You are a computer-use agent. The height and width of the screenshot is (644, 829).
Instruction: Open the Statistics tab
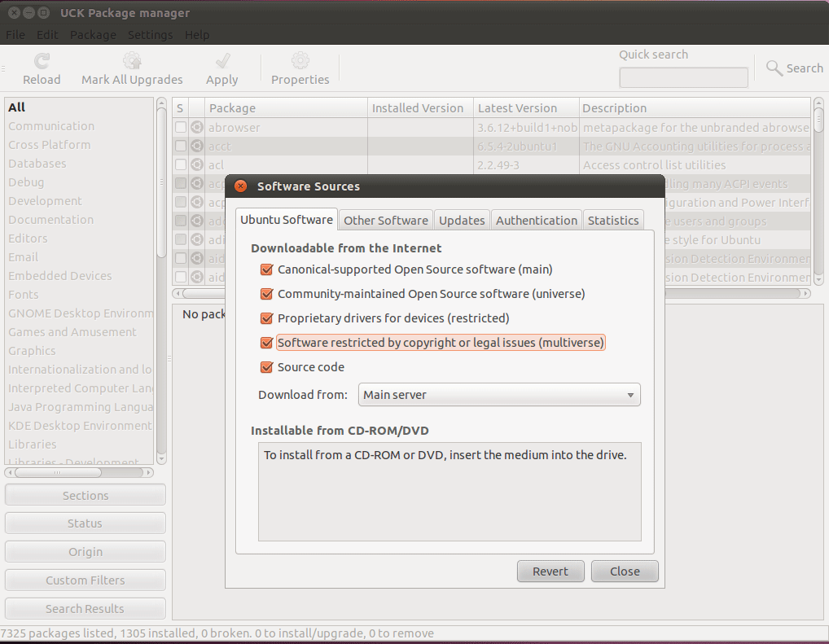point(613,221)
